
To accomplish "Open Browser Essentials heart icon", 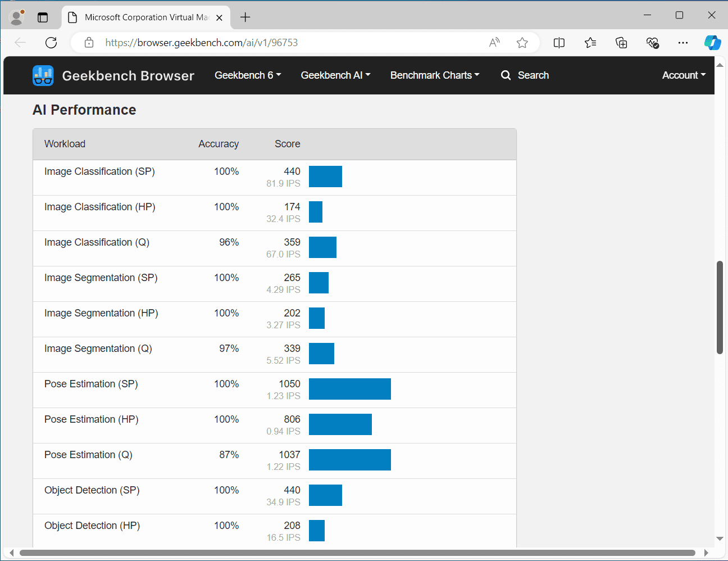I will coord(652,43).
